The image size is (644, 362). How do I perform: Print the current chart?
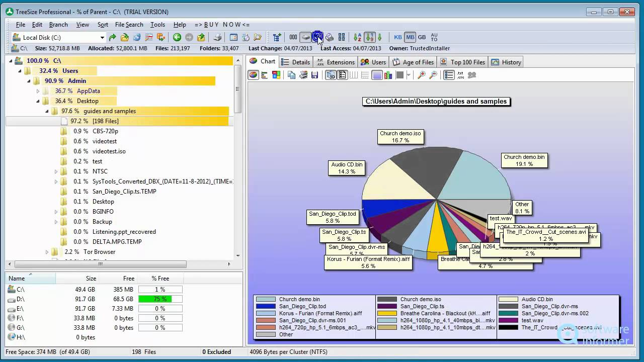[303, 74]
